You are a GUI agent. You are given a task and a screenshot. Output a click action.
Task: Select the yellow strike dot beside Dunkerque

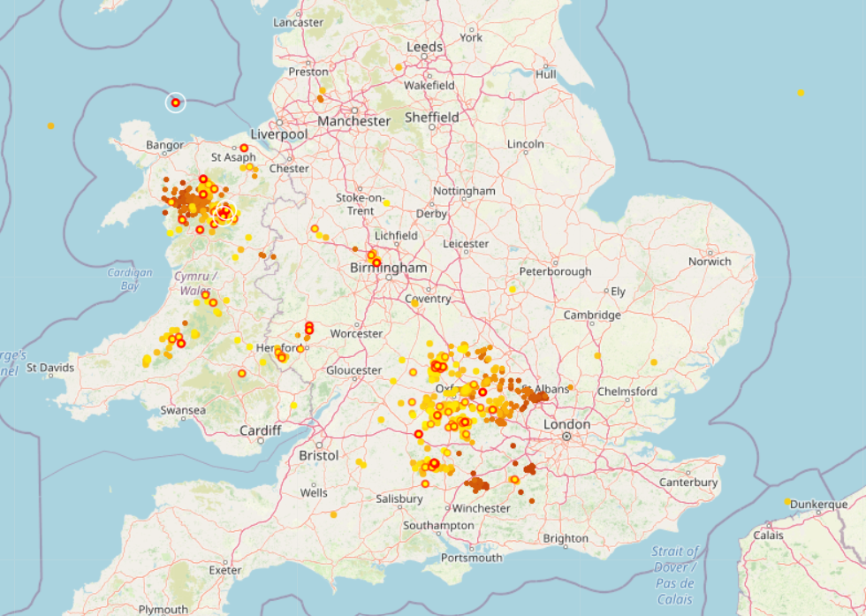tap(786, 502)
